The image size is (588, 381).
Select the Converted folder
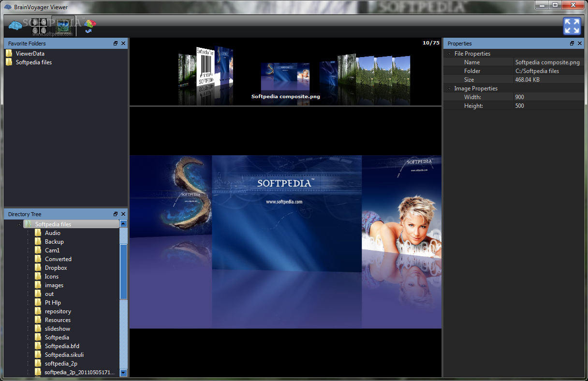point(58,259)
